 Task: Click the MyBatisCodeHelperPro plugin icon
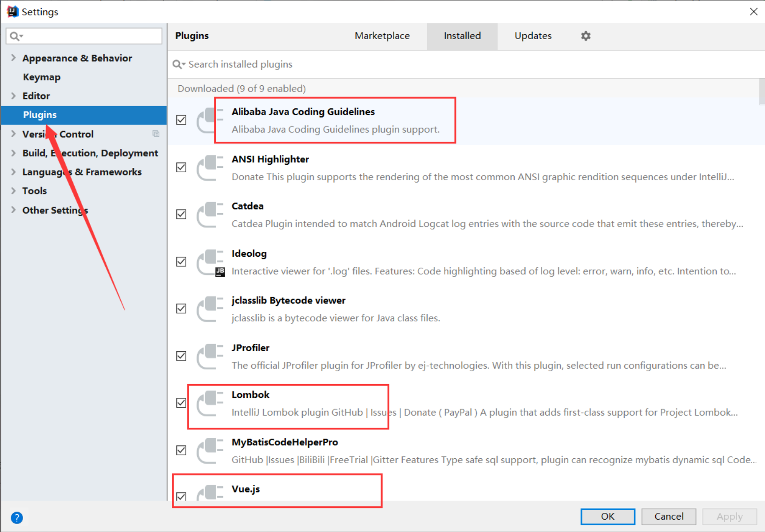pos(210,451)
